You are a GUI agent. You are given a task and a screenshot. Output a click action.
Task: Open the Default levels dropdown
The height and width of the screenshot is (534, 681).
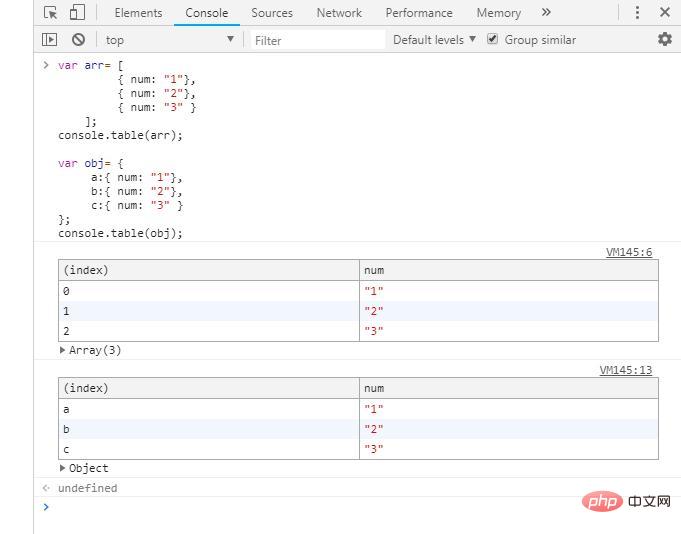point(434,40)
